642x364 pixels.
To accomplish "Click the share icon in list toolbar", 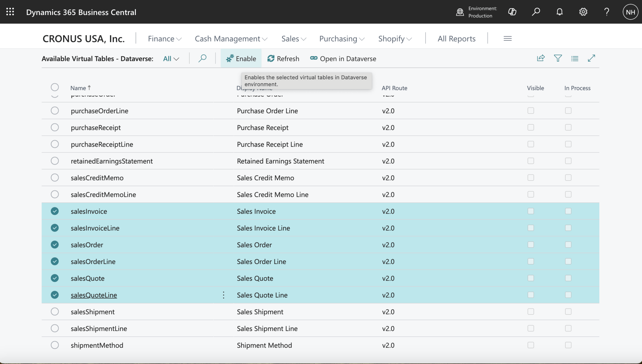I will pyautogui.click(x=541, y=58).
